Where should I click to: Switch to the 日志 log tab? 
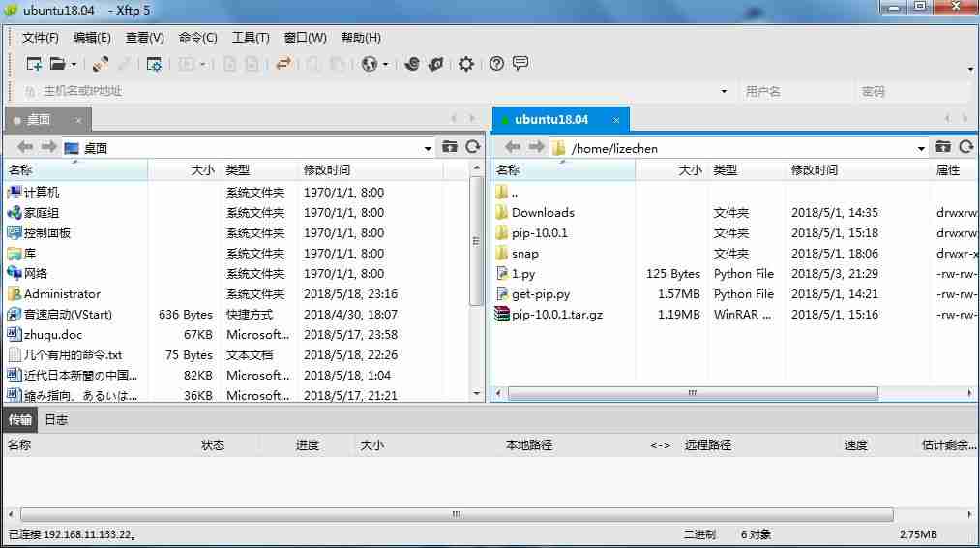point(56,420)
